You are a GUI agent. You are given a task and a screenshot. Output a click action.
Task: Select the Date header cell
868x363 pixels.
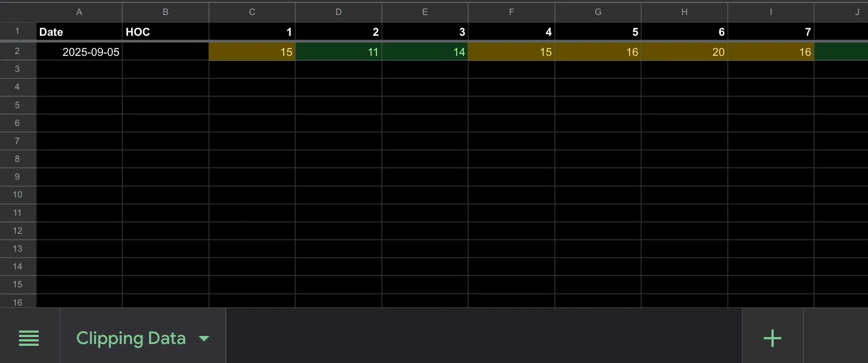click(79, 32)
